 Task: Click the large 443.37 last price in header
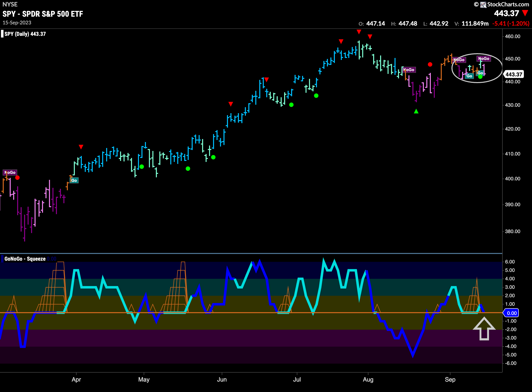(x=506, y=13)
